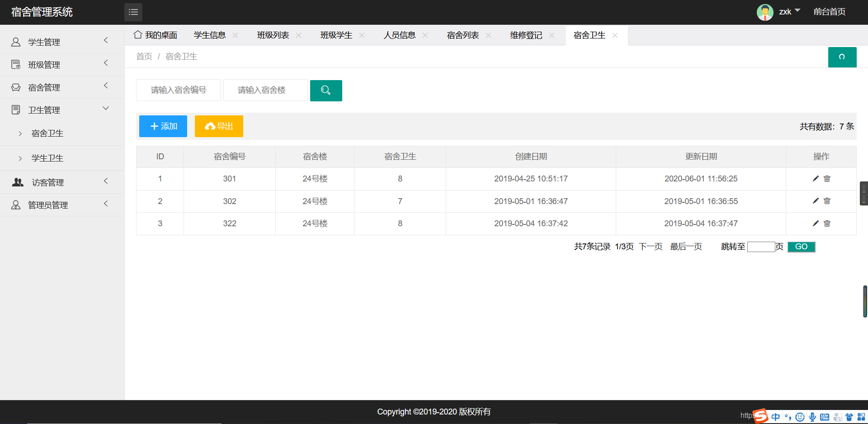868x424 pixels.
Task: Expand the 班级管理 menu chevron
Action: (x=106, y=63)
